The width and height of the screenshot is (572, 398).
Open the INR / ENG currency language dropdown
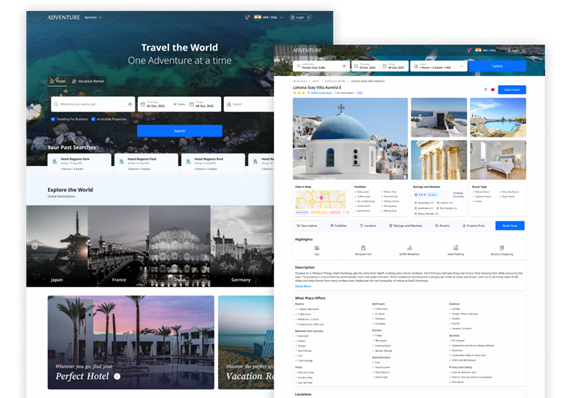pos(273,17)
